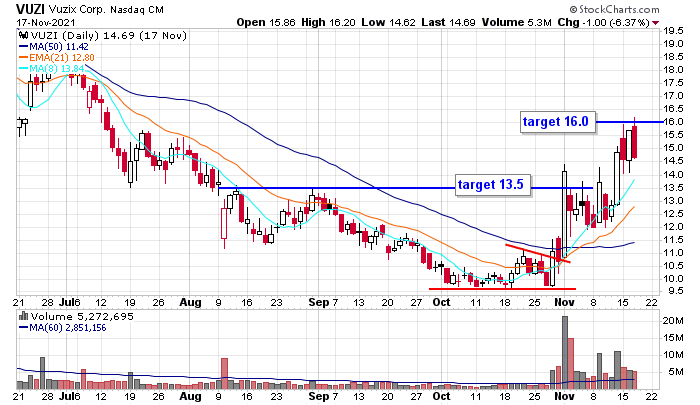Click the 9.5 price axis label

(x=675, y=291)
